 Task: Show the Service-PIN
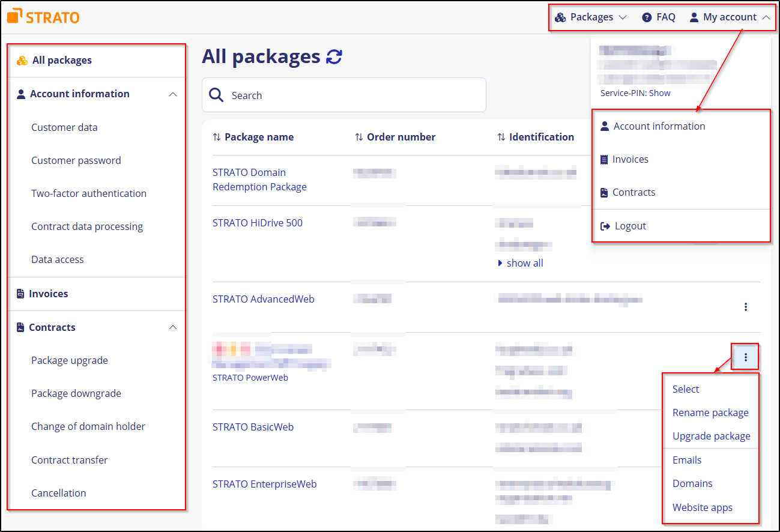tap(659, 93)
